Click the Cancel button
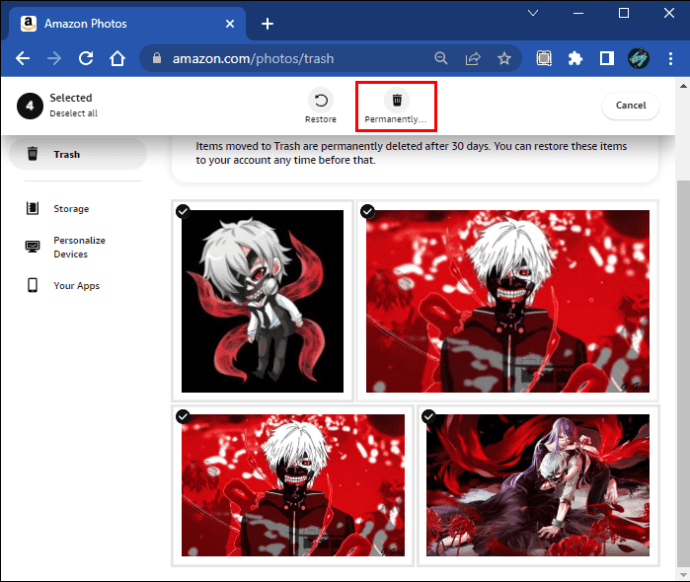 [x=630, y=105]
